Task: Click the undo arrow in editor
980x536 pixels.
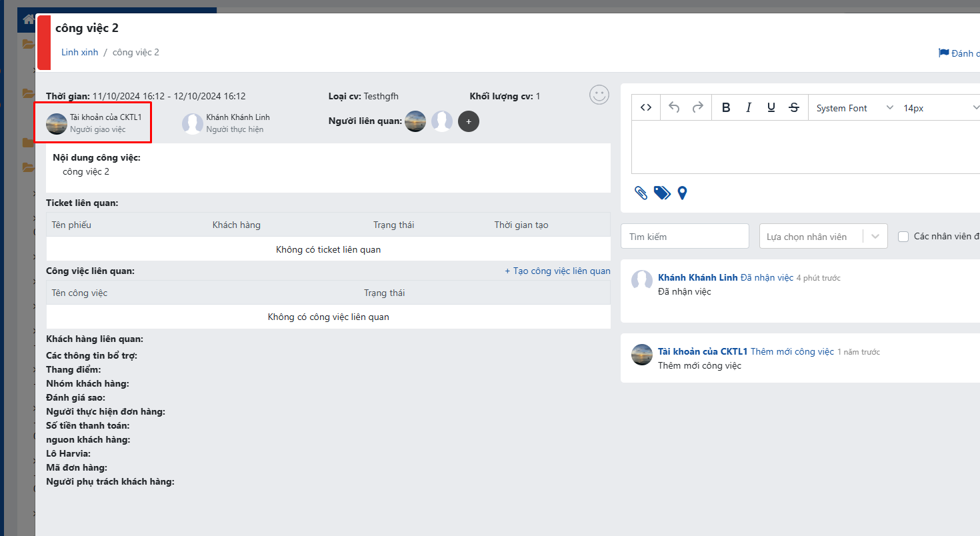Action: click(674, 108)
